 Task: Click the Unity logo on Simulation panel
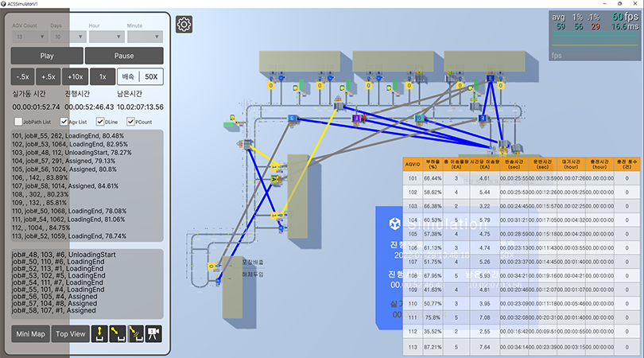[394, 224]
